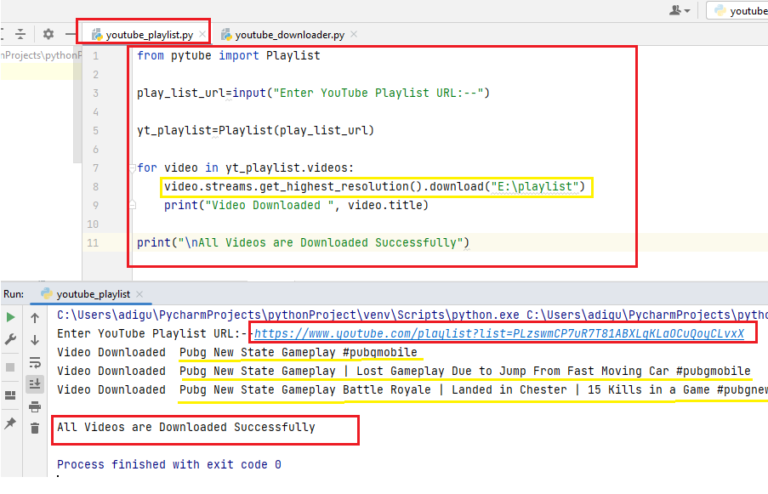Close the youtube_playlist.py editor tab
The height and width of the screenshot is (494, 768).
click(202, 34)
